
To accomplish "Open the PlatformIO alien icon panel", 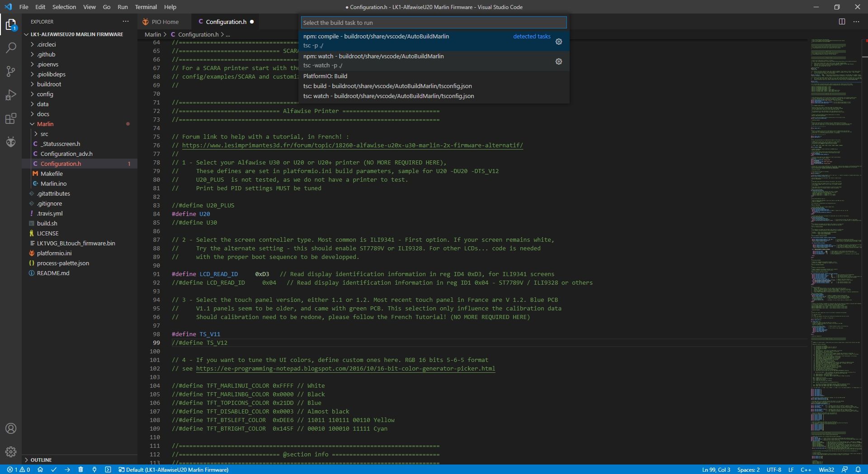I will click(11, 142).
